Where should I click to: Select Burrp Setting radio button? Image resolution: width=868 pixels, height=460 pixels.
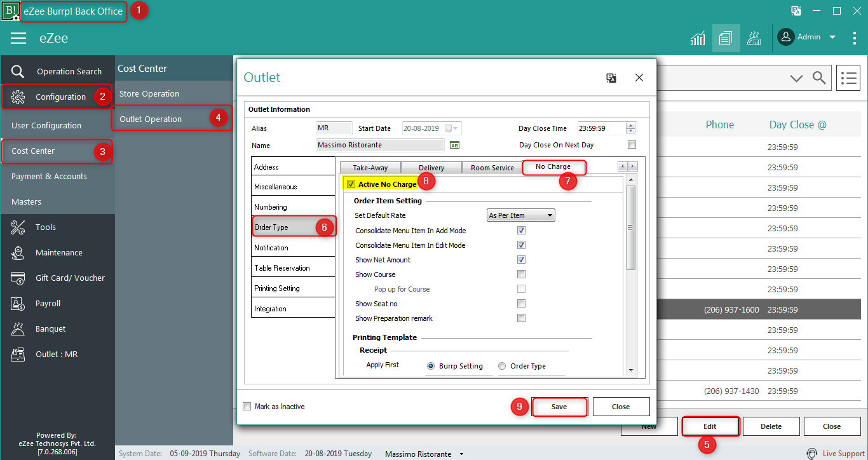431,366
